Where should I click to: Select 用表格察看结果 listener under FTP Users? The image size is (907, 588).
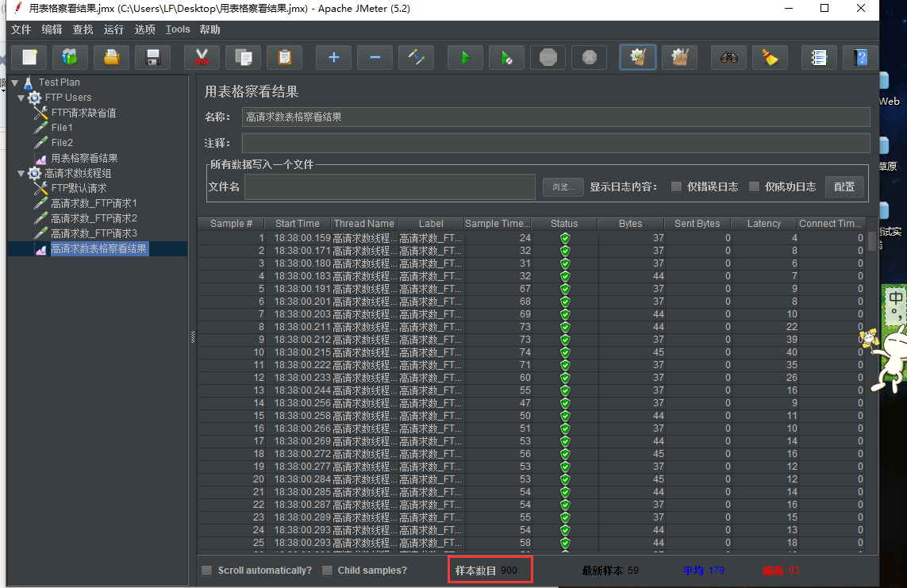pos(84,158)
